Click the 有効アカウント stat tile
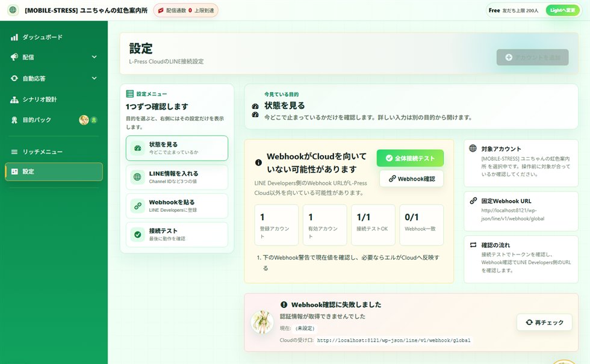Screen dimensions: 590x364 (x=324, y=225)
